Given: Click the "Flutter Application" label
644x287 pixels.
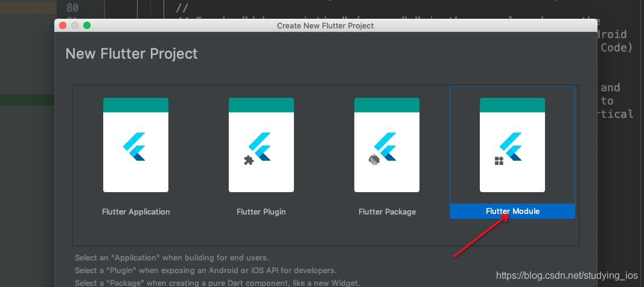Looking at the screenshot, I should [x=136, y=211].
